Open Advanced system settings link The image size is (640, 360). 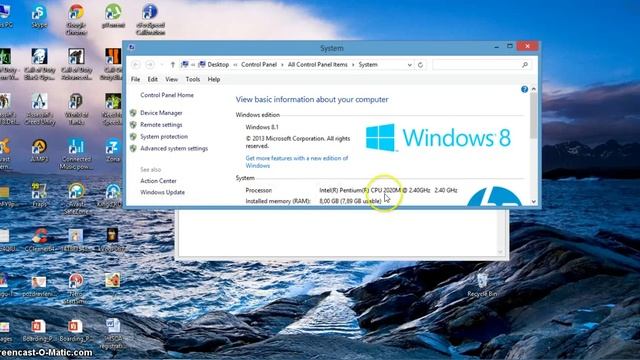tap(174, 148)
